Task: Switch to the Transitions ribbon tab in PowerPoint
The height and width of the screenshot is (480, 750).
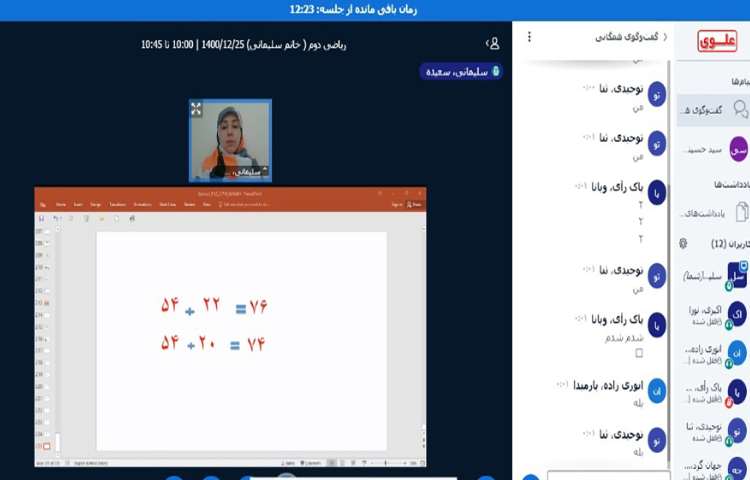Action: coord(117,205)
